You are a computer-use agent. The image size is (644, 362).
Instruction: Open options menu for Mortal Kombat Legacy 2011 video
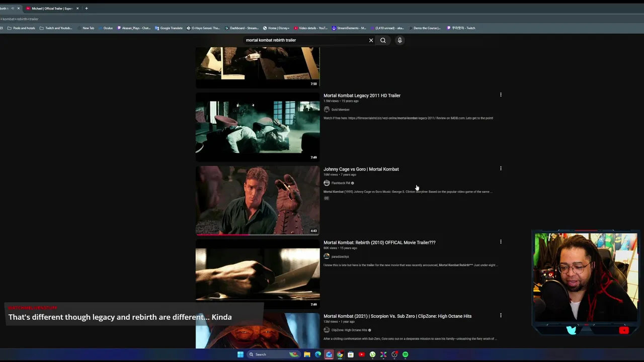501,95
